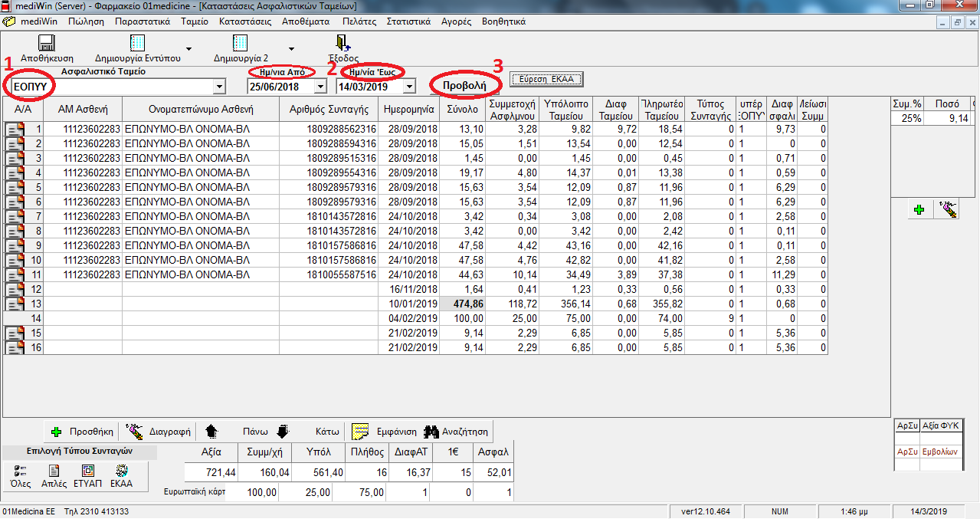Click the Εύρεση ΕΚΑΑ button
This screenshot has width=980, height=519.
coord(547,79)
